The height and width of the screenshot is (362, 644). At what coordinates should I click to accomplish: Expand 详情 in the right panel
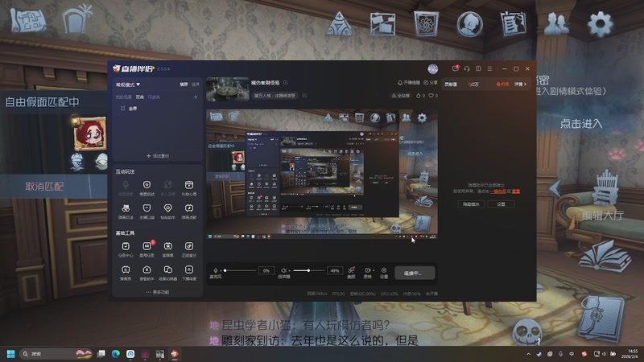pyautogui.click(x=520, y=84)
